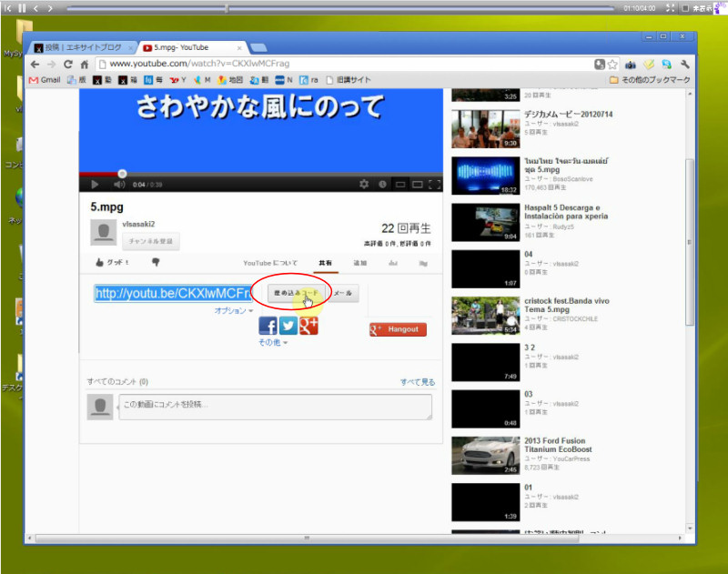
Task: Rewind outer recording to the start
Action: pos(8,8)
